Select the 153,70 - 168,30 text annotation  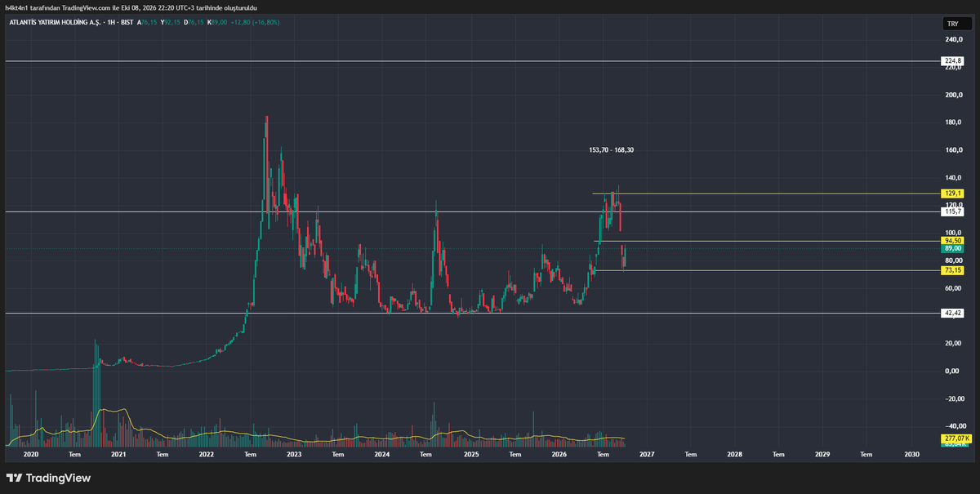[612, 150]
